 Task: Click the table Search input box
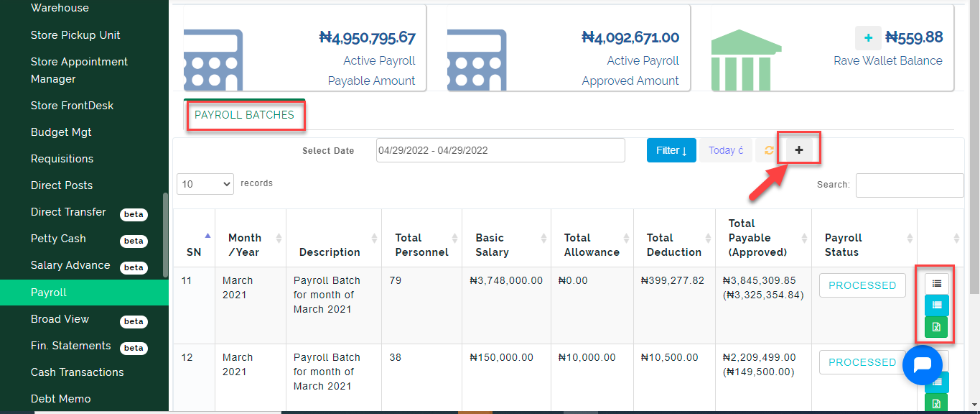tap(910, 185)
